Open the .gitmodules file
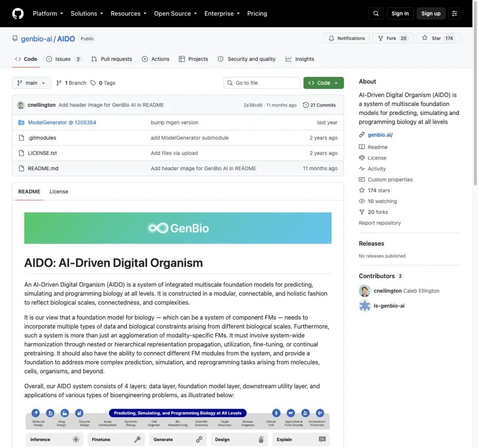 [42, 138]
